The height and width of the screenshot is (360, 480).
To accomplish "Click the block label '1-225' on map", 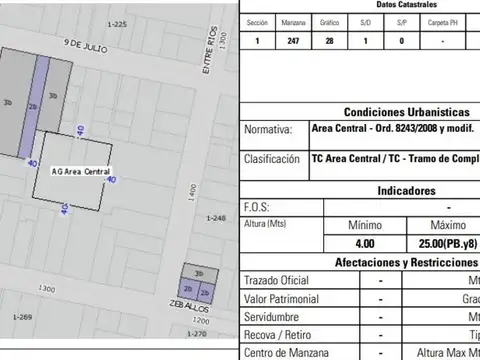I will point(117,24).
